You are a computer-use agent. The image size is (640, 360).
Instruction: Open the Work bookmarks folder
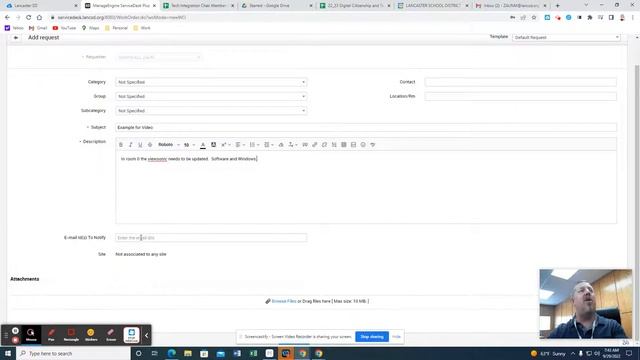142,28
